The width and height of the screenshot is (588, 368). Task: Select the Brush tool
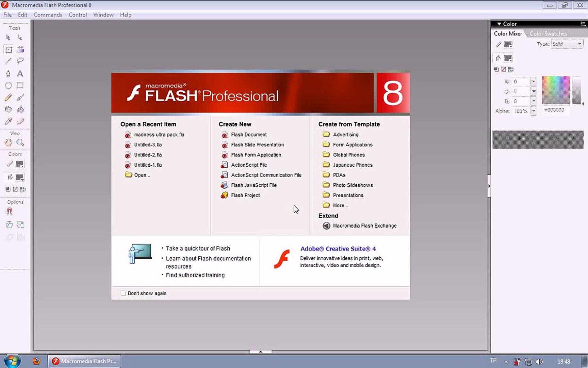coord(20,97)
